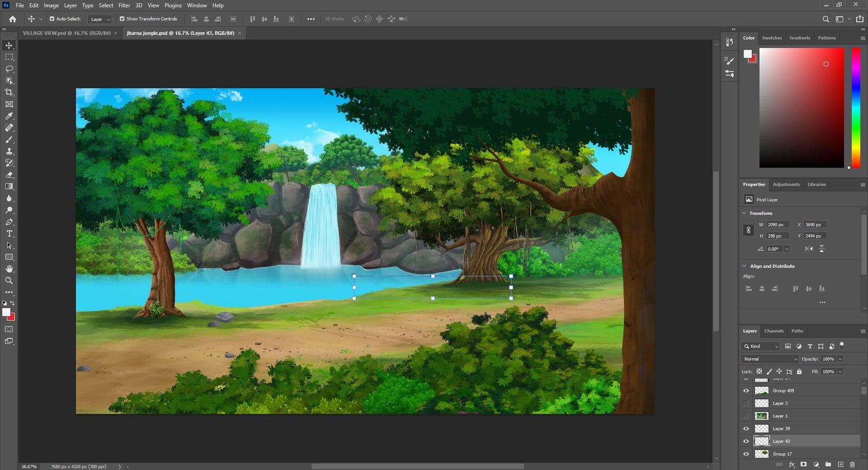Select the Eraser tool

coord(9,175)
